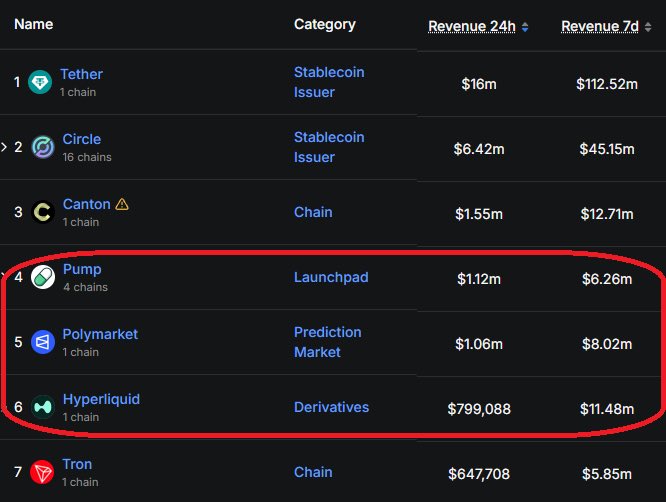Viewport: 666px width, 502px height.
Task: Select Tether's $112.52m 7d revenue
Action: (607, 84)
